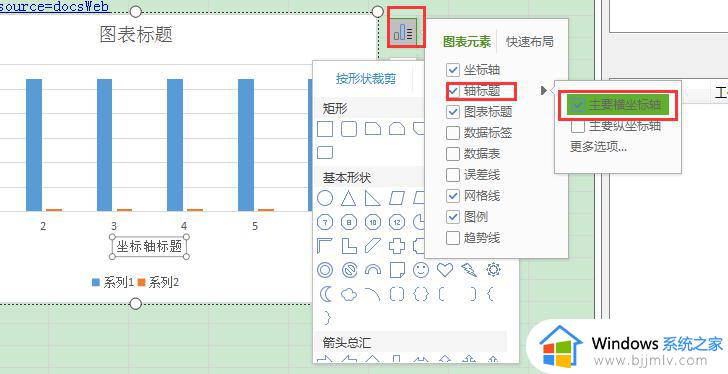Switch to the 图表元素 tab
The height and width of the screenshot is (374, 728).
click(x=467, y=42)
